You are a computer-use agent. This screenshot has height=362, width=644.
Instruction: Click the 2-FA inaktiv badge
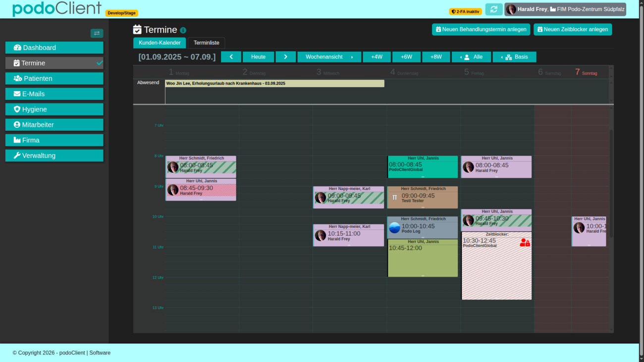coord(465,11)
